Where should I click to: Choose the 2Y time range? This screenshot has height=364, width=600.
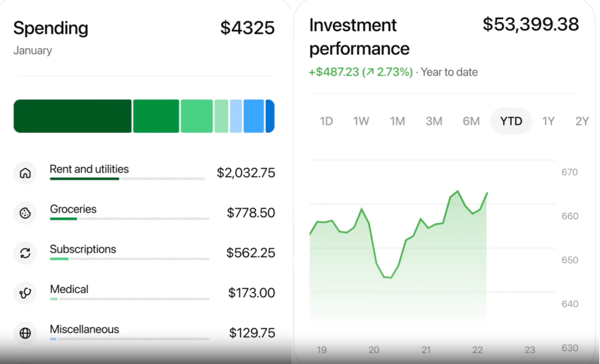point(582,121)
